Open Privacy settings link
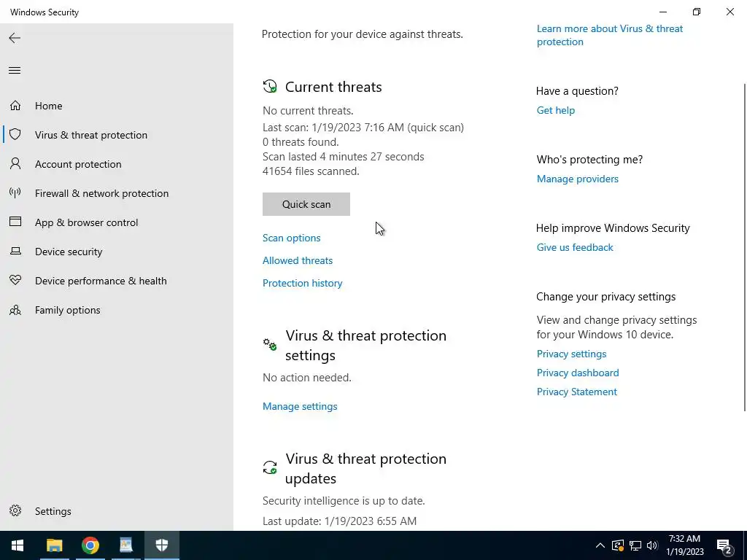Viewport: 747px width, 560px height. click(572, 354)
